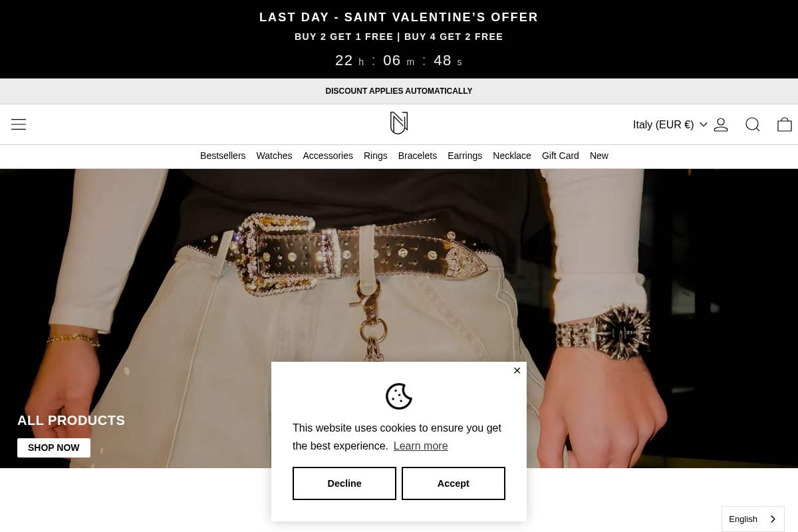This screenshot has width=798, height=532.
Task: Click the Valentine's offer countdown timer
Action: coord(399,61)
